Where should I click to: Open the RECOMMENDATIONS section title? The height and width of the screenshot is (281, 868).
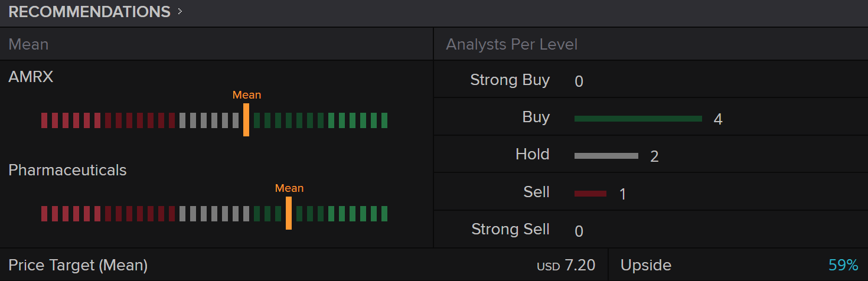click(89, 12)
